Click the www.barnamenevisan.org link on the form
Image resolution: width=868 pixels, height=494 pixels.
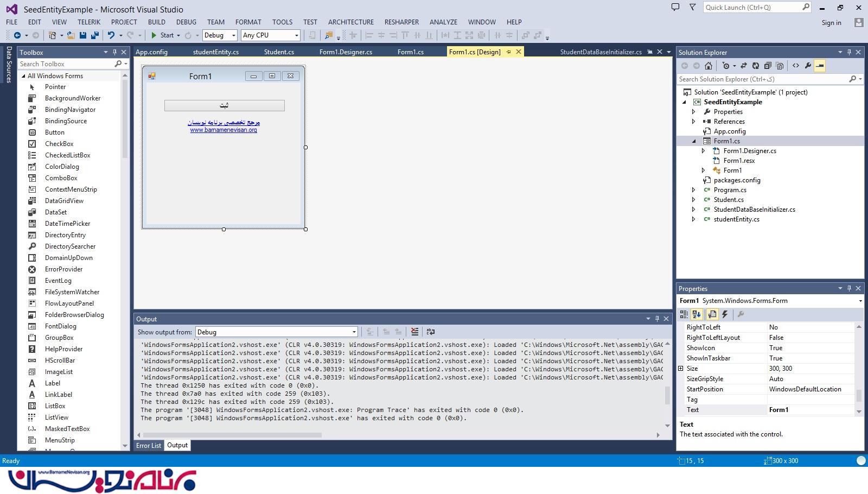[x=224, y=130]
